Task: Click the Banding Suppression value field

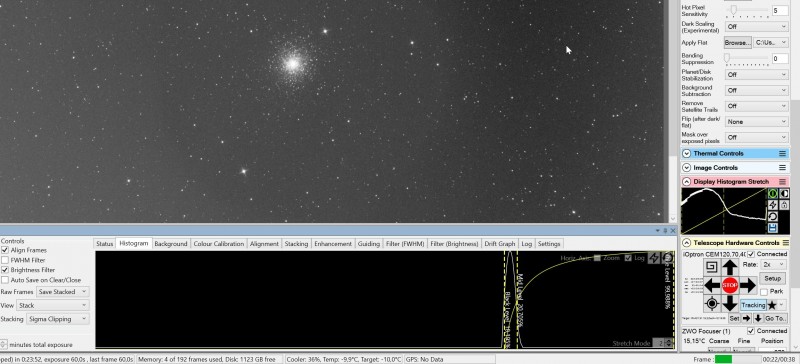Action: (780, 59)
